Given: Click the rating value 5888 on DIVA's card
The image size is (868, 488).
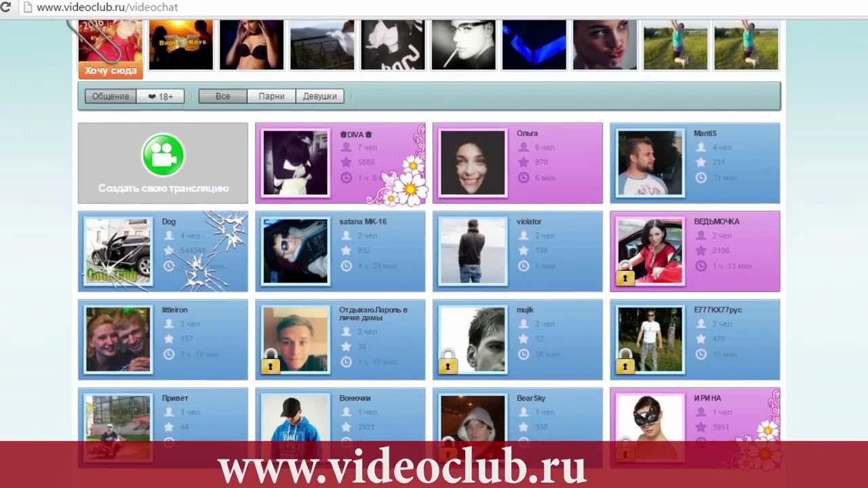Looking at the screenshot, I should 366,163.
